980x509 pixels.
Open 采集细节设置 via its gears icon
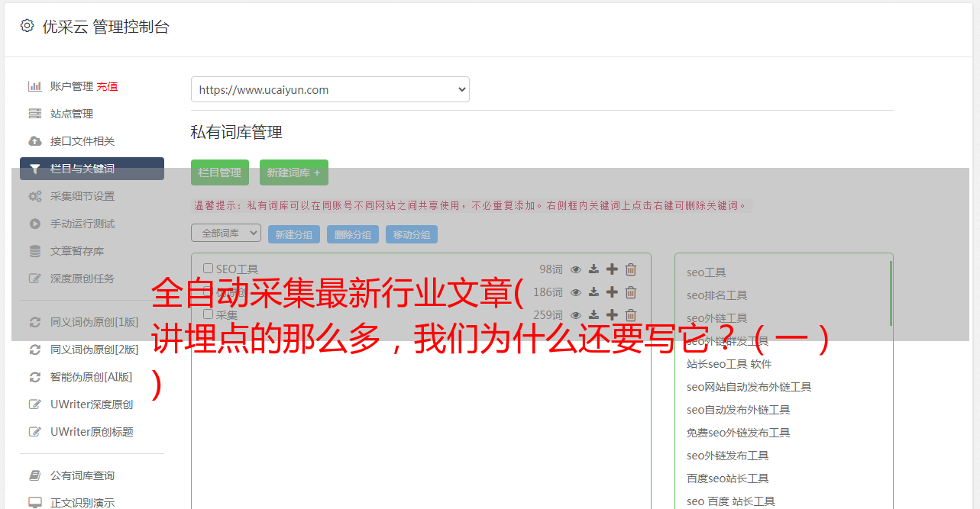tap(35, 196)
